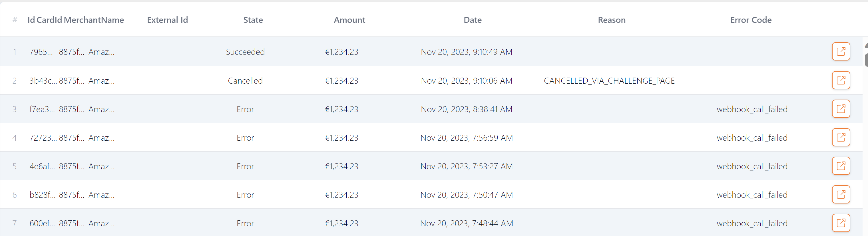Click the External Id column header
The image size is (868, 236).
[x=168, y=20]
